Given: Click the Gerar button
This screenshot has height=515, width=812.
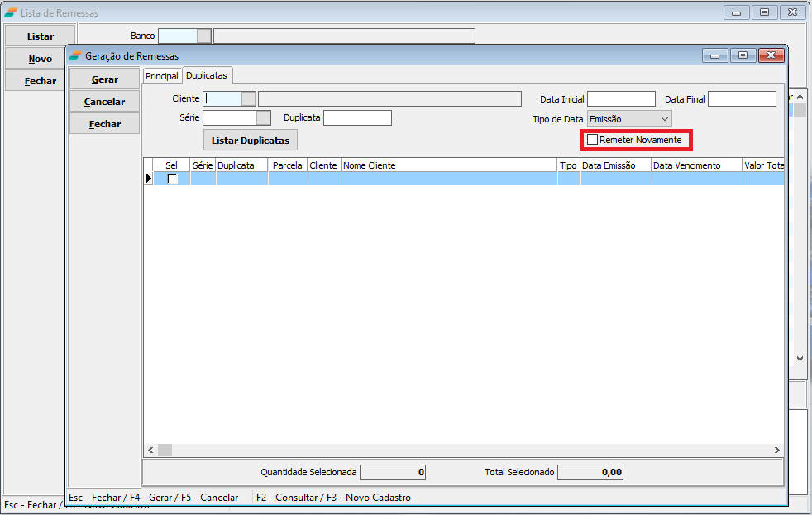Looking at the screenshot, I should click(105, 79).
